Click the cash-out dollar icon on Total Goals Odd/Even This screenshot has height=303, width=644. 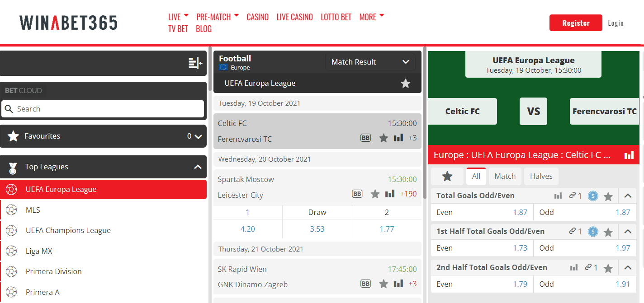[x=593, y=196]
